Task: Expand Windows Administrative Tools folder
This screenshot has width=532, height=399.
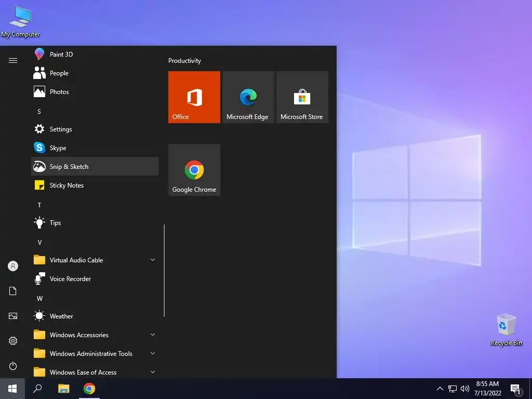Action: click(95, 353)
